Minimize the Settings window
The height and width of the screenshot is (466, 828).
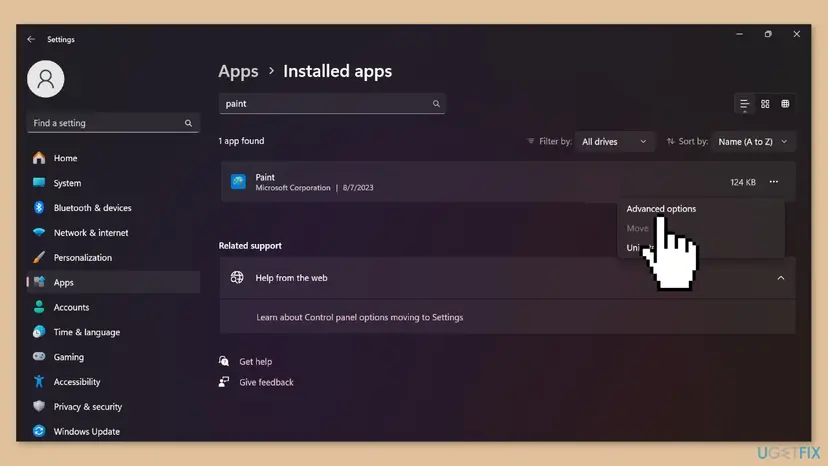point(739,34)
